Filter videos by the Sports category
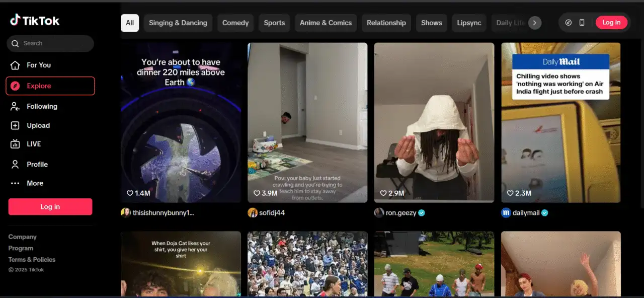The height and width of the screenshot is (298, 644). pyautogui.click(x=274, y=23)
